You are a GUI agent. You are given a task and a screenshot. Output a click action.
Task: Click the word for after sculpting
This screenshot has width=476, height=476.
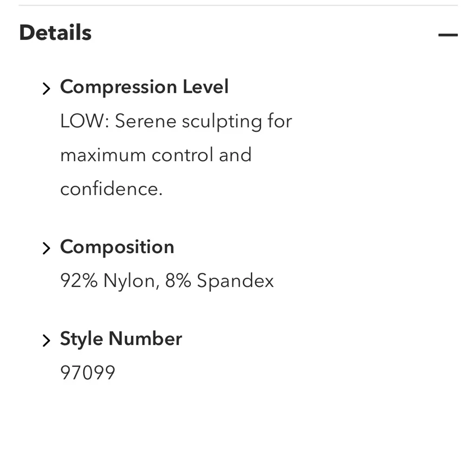(280, 122)
